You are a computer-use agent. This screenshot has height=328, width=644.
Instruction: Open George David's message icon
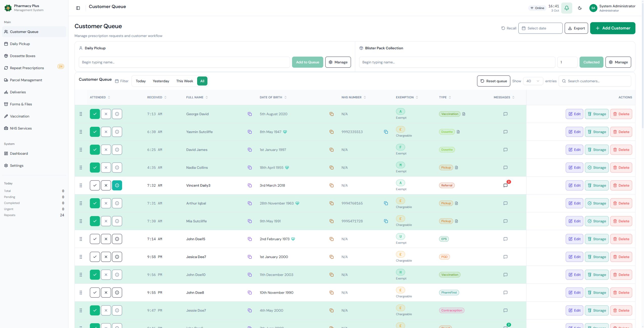coord(505,114)
